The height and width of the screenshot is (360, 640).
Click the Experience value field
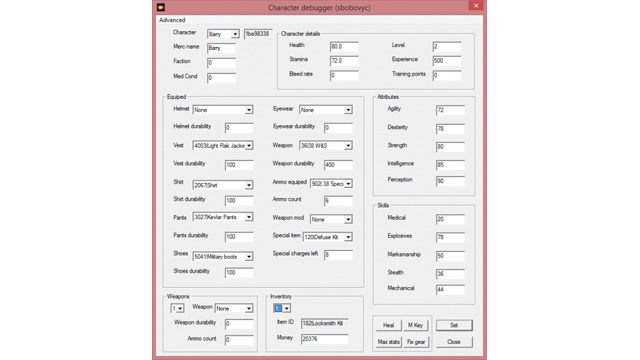pos(447,61)
